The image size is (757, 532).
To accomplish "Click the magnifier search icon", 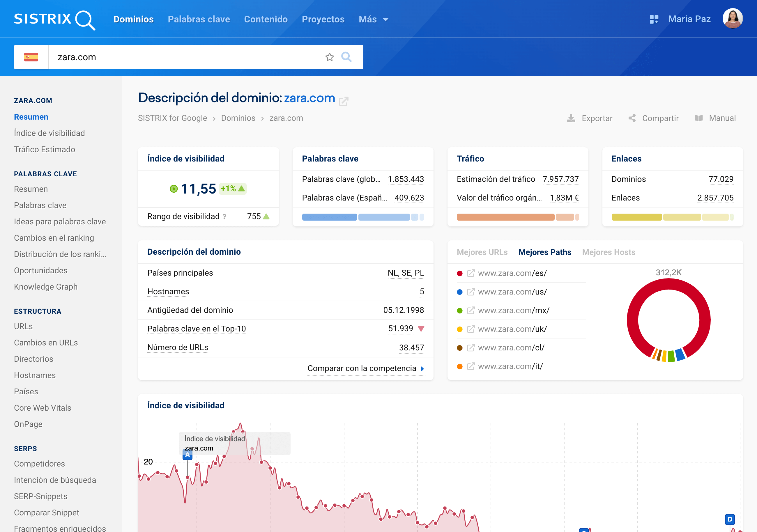I will coord(346,57).
